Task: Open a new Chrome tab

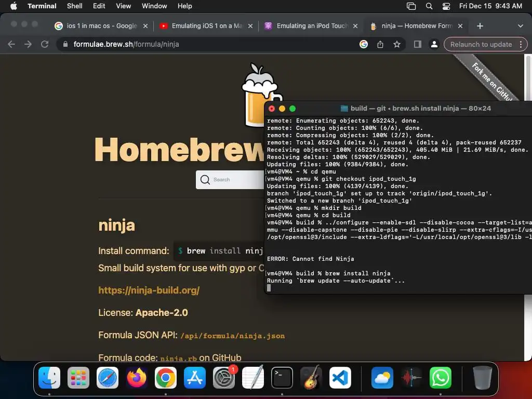Action: click(480, 26)
